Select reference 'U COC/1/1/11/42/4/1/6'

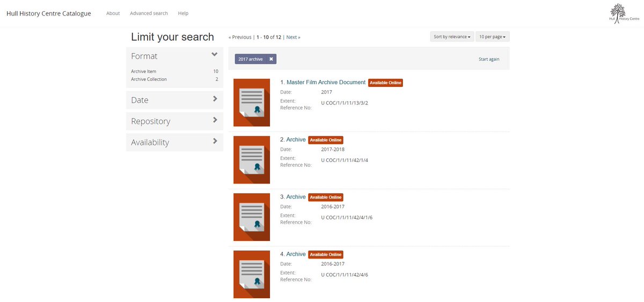pos(347,218)
